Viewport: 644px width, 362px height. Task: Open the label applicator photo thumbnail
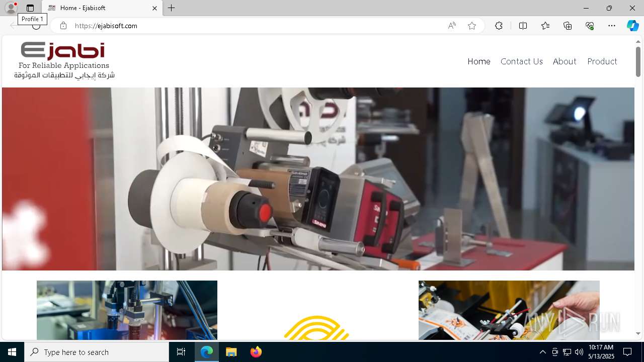click(x=509, y=310)
